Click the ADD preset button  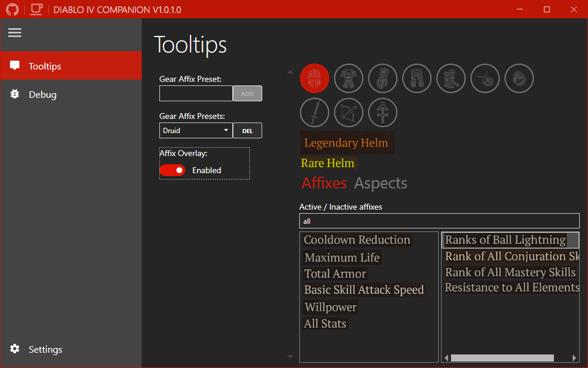tap(248, 93)
